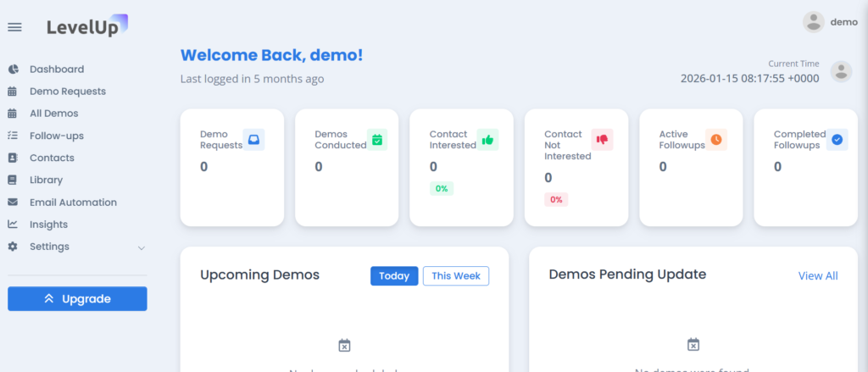
Task: Click View All for Demos Pending Update
Action: pos(818,276)
